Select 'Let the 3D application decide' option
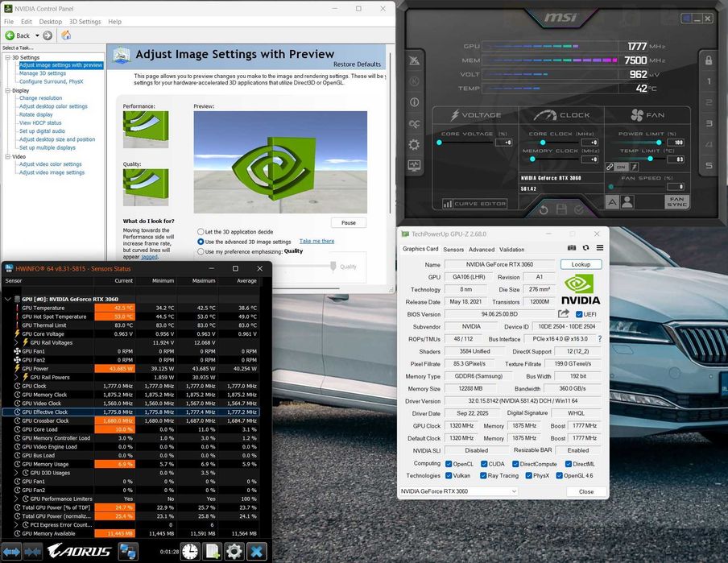This screenshot has width=728, height=563. (201, 231)
